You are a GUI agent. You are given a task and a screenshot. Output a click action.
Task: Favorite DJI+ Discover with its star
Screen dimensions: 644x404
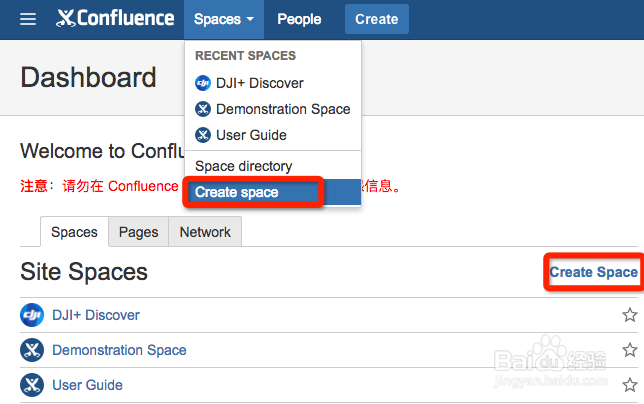(630, 315)
